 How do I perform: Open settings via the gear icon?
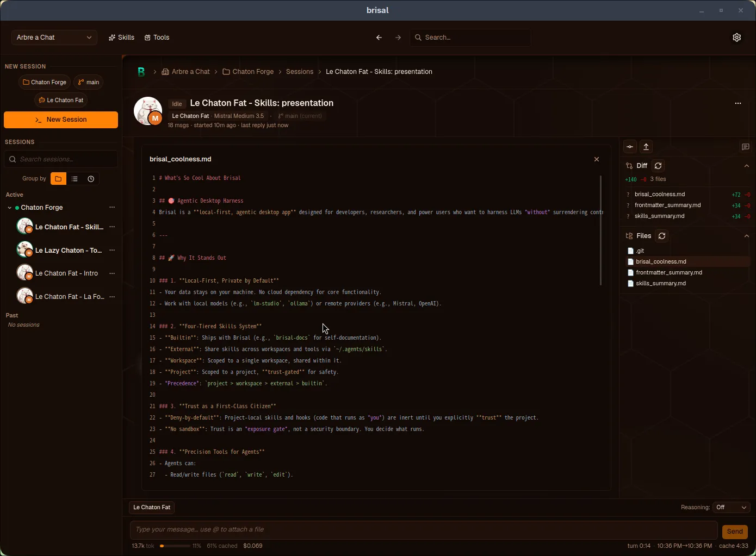[737, 38]
